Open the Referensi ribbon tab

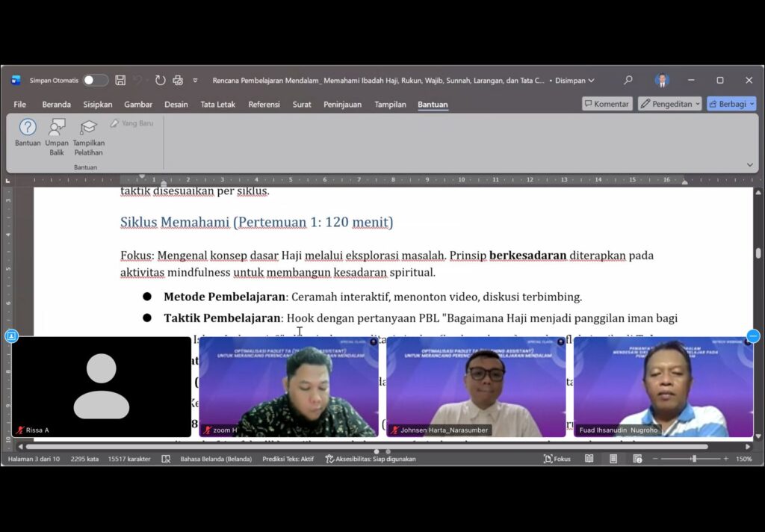(264, 105)
